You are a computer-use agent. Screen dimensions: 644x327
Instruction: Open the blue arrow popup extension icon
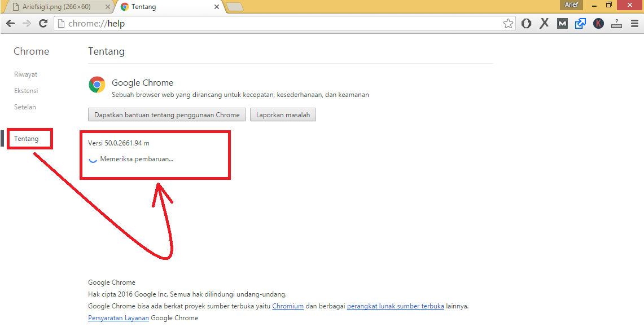tap(580, 24)
